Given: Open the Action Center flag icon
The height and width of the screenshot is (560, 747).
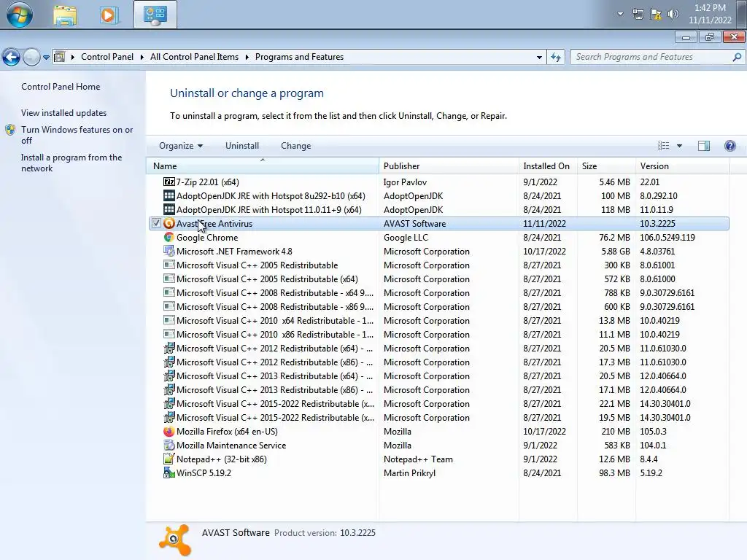Looking at the screenshot, I should point(656,14).
